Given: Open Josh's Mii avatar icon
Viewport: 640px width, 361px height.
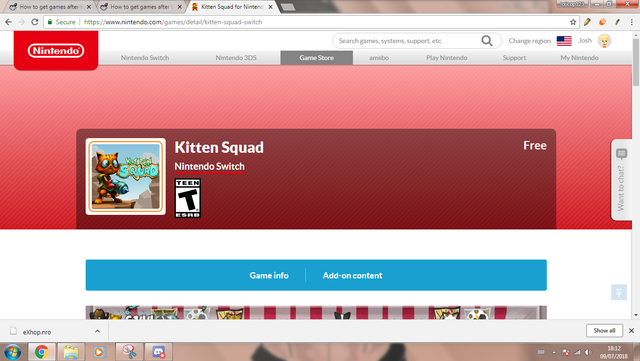Looking at the screenshot, I should coord(604,41).
